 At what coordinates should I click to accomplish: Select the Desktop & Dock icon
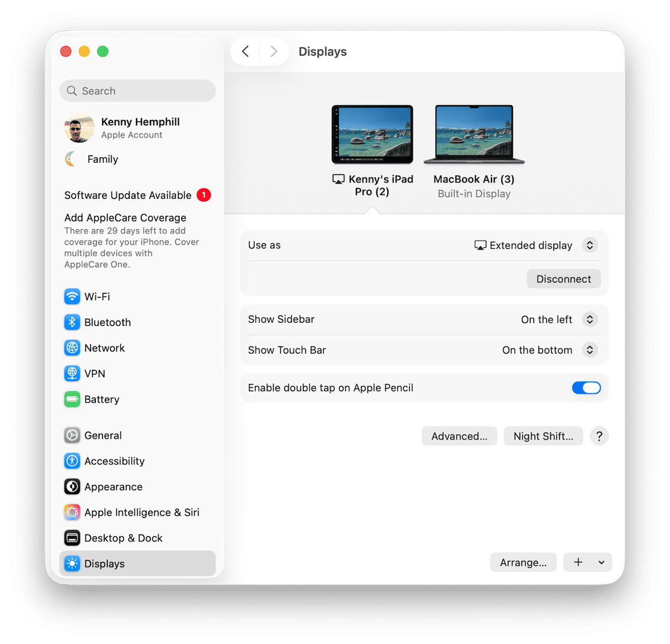tap(72, 538)
